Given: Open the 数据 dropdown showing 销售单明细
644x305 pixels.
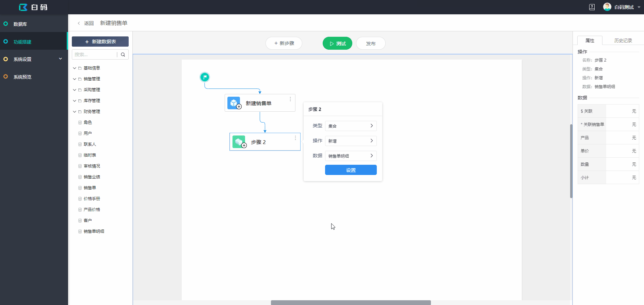Looking at the screenshot, I should (351, 156).
